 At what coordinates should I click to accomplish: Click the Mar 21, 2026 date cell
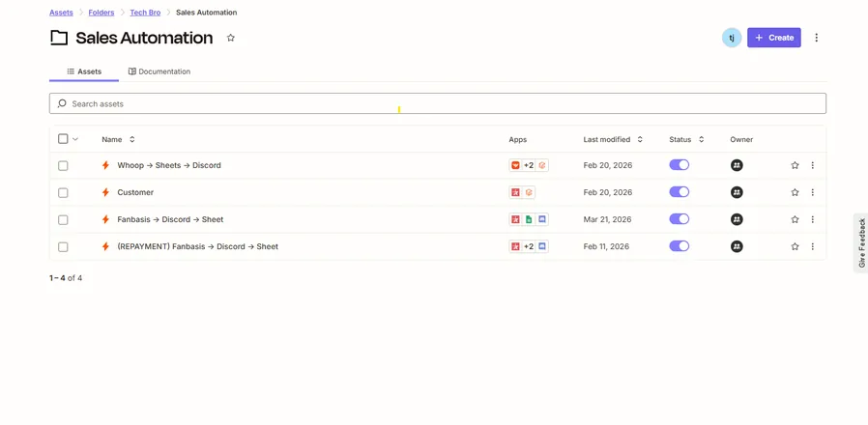coord(607,219)
